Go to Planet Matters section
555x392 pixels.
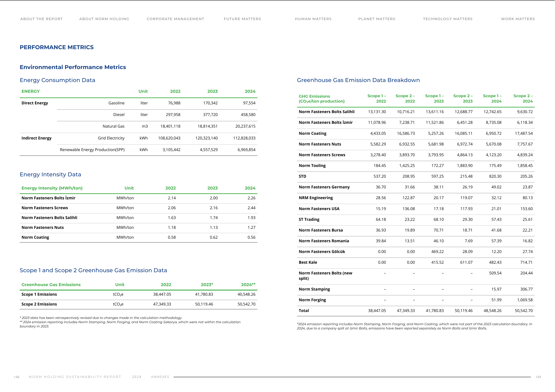pyautogui.click(x=377, y=19)
